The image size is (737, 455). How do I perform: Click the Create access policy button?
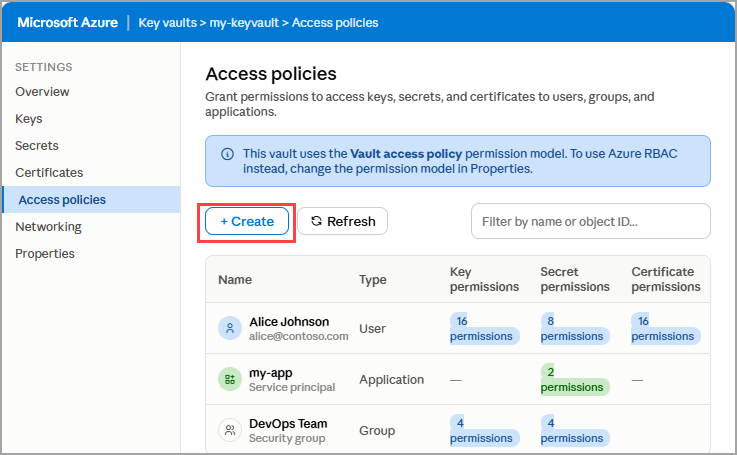point(247,221)
